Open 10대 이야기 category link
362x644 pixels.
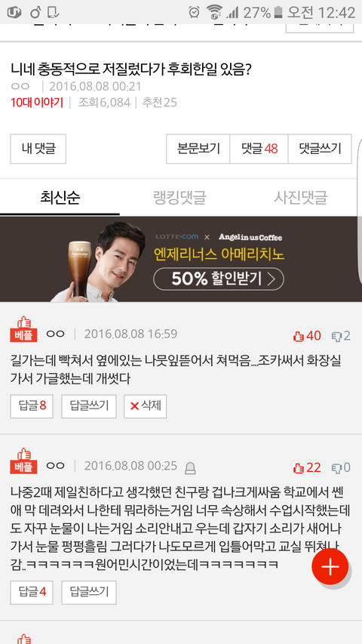(37, 102)
